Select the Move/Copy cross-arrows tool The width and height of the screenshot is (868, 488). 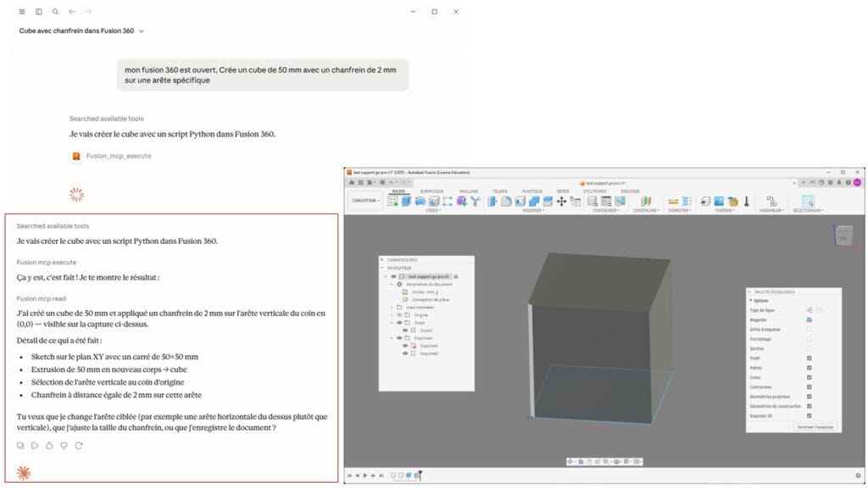coord(561,202)
